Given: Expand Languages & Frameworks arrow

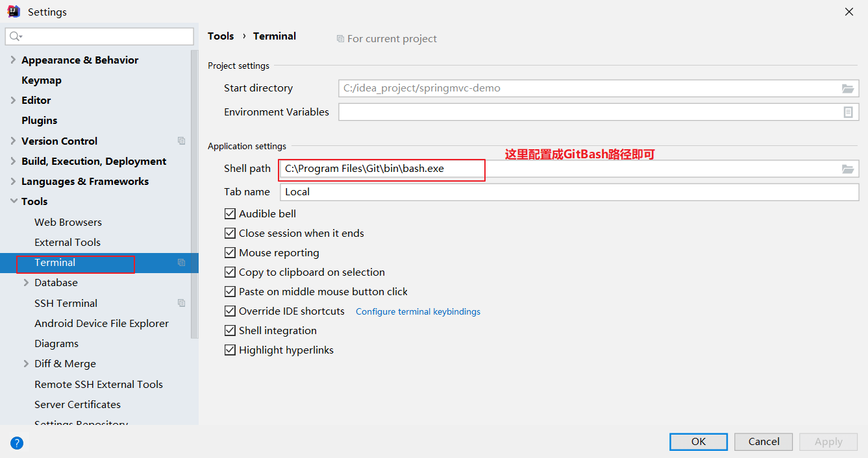Looking at the screenshot, I should click(14, 181).
